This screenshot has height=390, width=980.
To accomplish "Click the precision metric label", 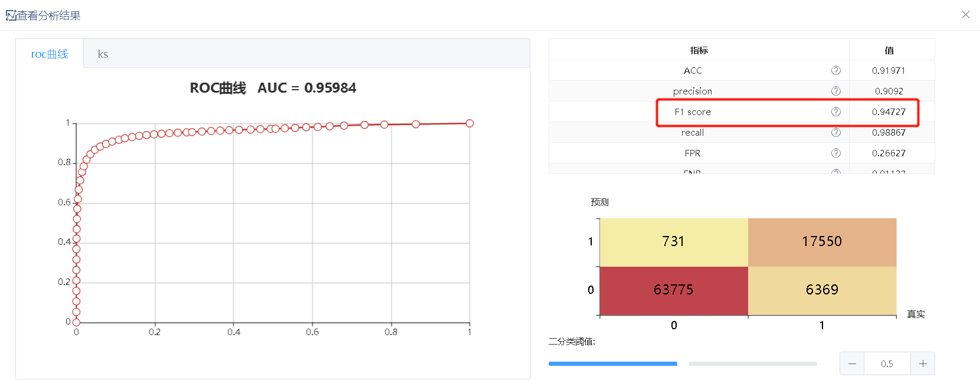I will [x=693, y=91].
